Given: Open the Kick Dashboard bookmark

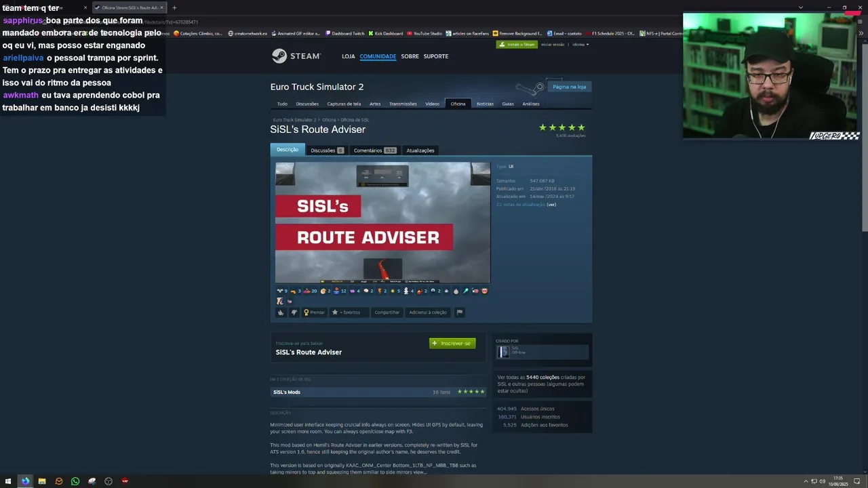Looking at the screenshot, I should (x=386, y=33).
